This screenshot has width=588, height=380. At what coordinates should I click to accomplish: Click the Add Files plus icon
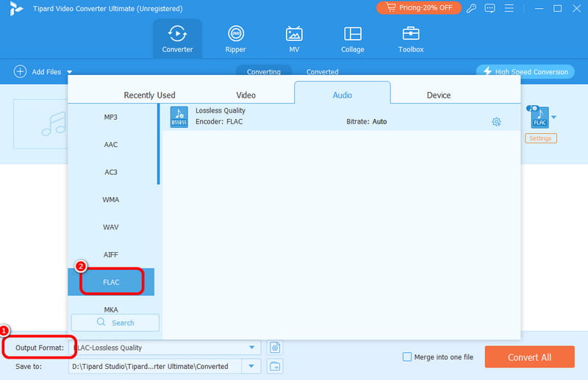21,71
